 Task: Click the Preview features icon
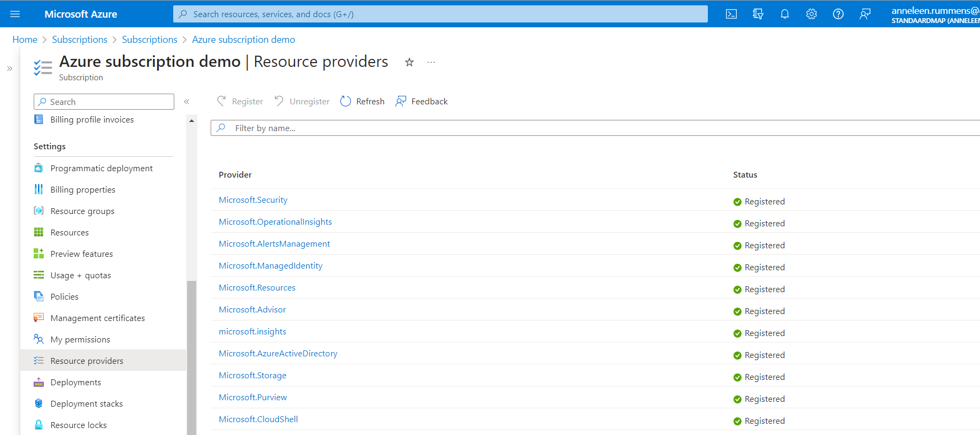(x=38, y=253)
